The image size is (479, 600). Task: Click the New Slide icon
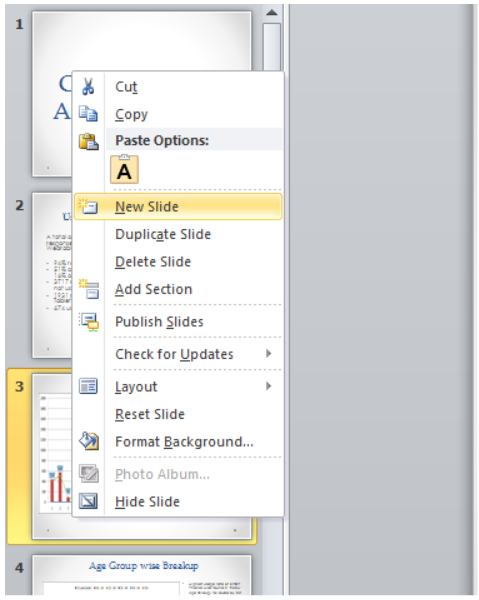89,207
